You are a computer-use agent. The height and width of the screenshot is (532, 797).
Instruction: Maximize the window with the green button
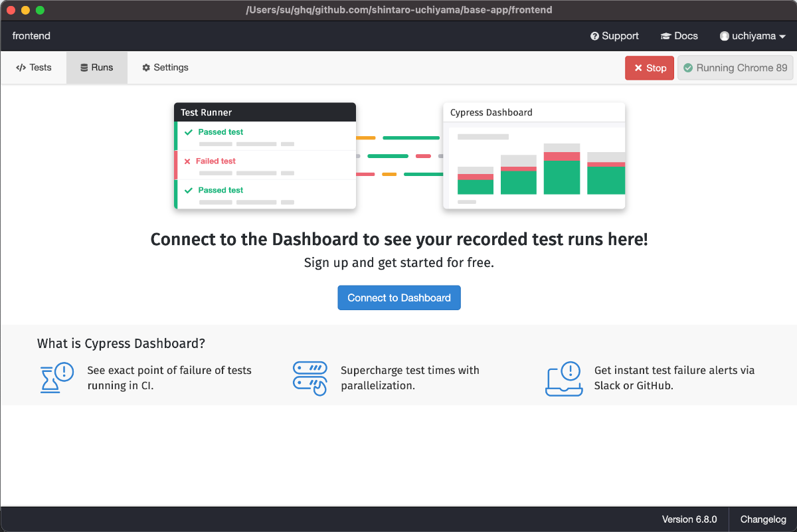[40, 10]
